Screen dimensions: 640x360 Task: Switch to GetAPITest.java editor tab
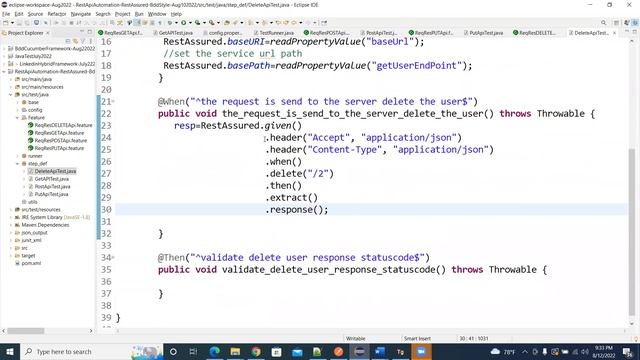[x=173, y=33]
